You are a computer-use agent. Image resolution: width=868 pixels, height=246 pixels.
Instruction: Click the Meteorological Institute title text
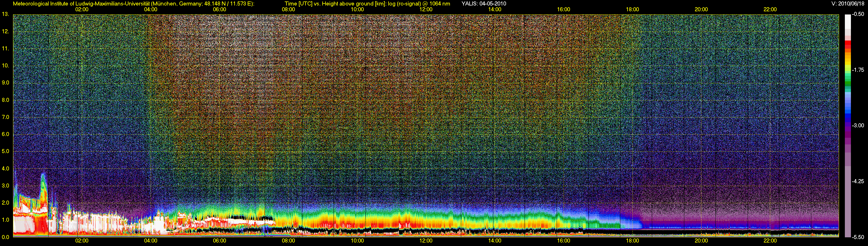(134, 4)
